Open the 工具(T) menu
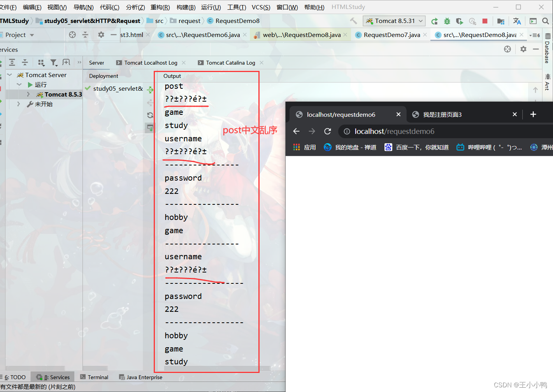Image resolution: width=553 pixels, height=392 pixels. [x=237, y=7]
